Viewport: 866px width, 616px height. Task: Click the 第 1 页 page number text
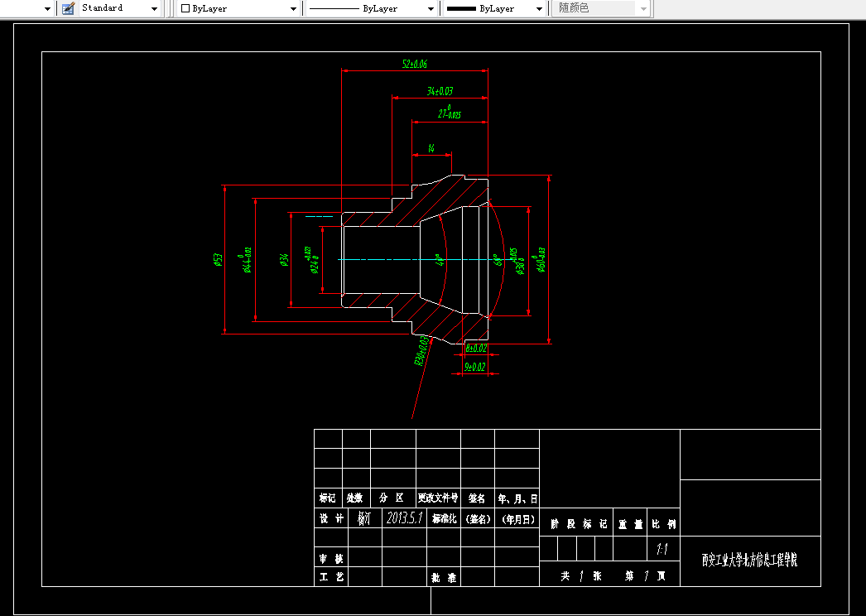[x=645, y=576]
